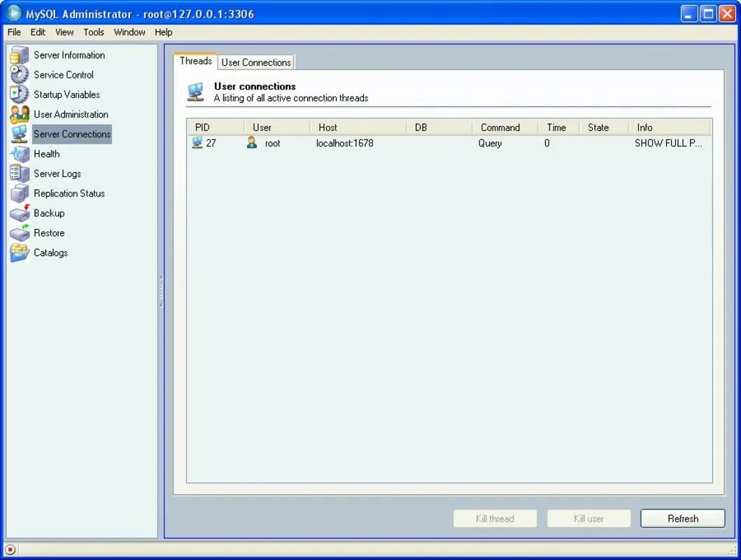Click the Catalogs folder icon
The image size is (741, 560).
click(20, 253)
